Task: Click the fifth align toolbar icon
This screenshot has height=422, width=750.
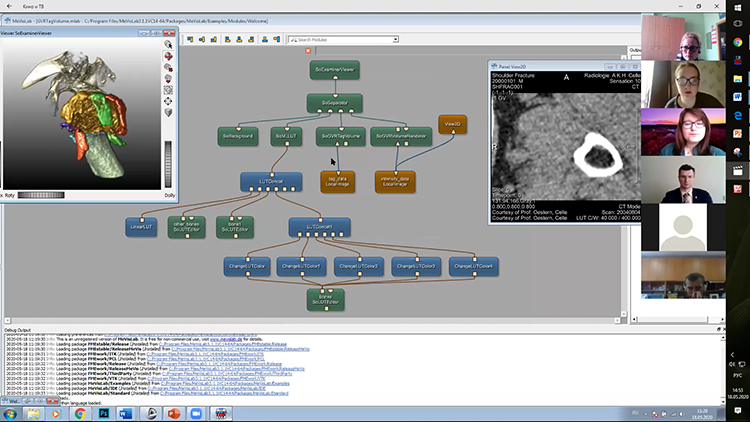Action: 239,39
